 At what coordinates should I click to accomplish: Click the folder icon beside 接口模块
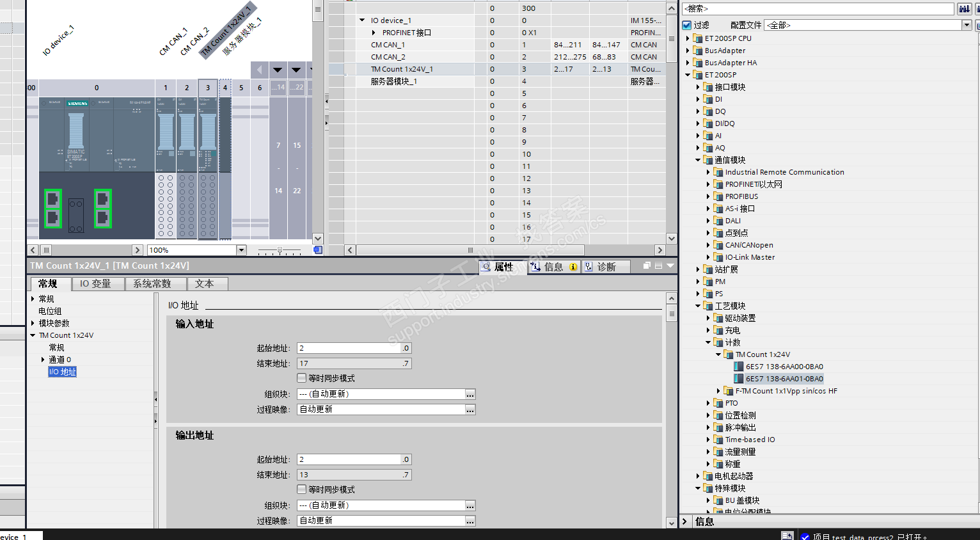pyautogui.click(x=708, y=87)
